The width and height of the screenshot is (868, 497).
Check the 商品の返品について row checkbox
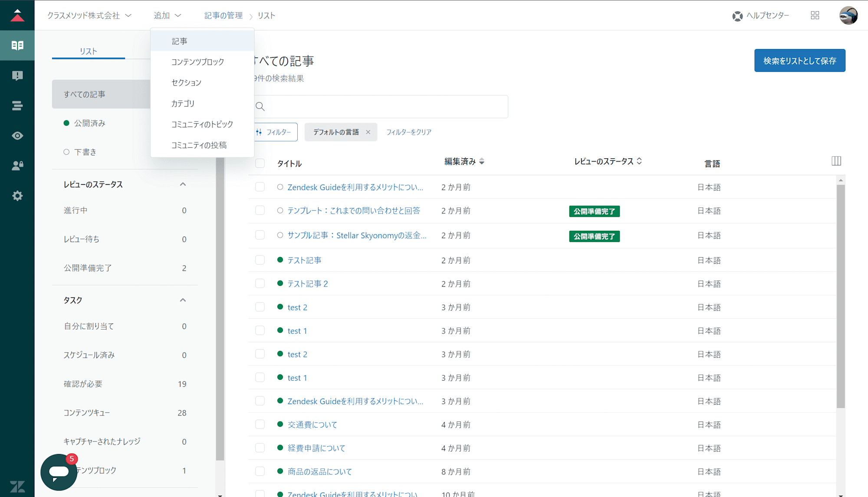[x=260, y=471]
